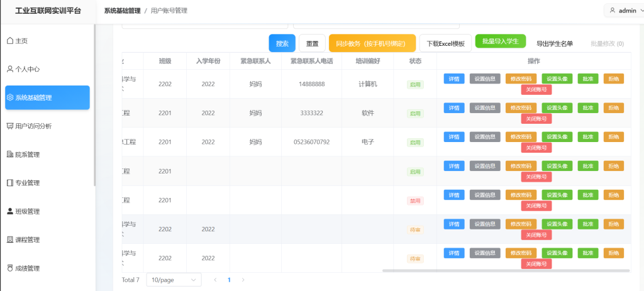Click the 专业管理 sidebar icon
The height and width of the screenshot is (291, 644).
coord(10,183)
